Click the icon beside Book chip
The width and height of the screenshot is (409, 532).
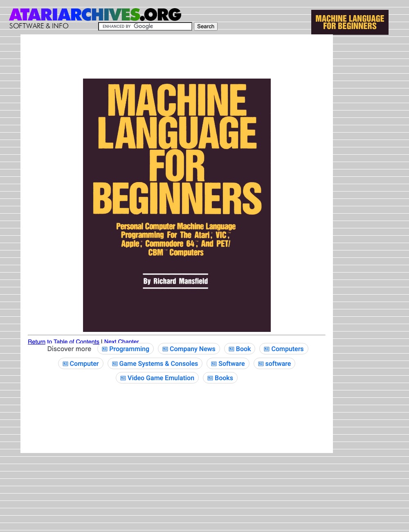[231, 349]
